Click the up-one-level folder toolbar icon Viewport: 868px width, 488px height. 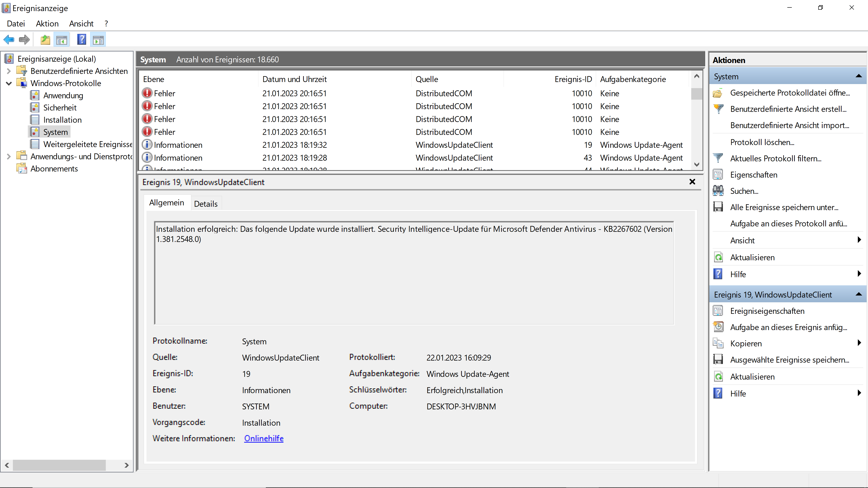[45, 40]
